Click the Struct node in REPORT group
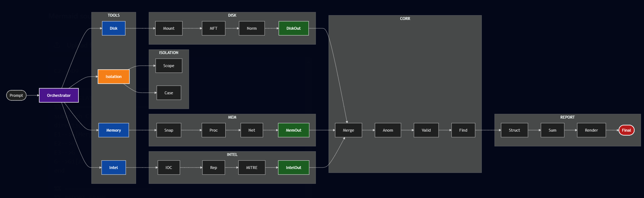 [514, 130]
